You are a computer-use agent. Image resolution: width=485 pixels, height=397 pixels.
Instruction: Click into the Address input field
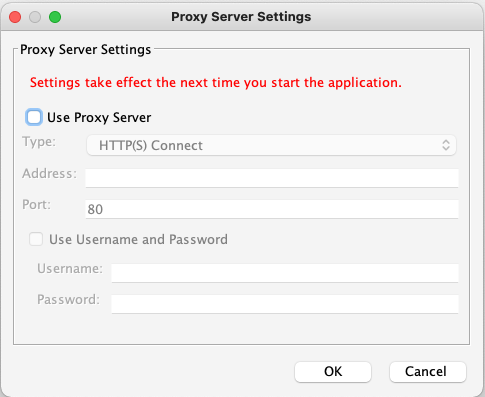[x=272, y=178]
